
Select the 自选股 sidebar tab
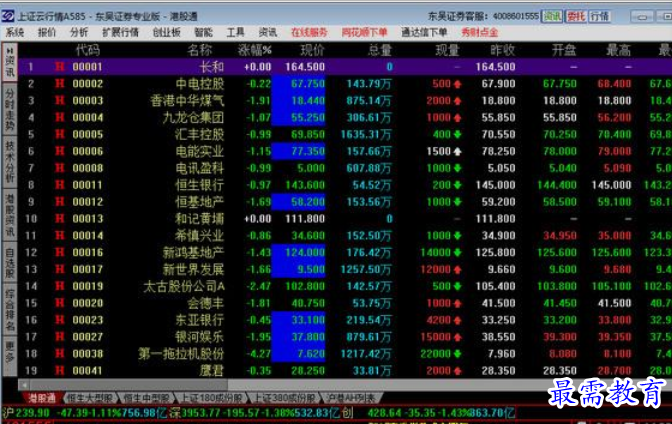(x=9, y=263)
